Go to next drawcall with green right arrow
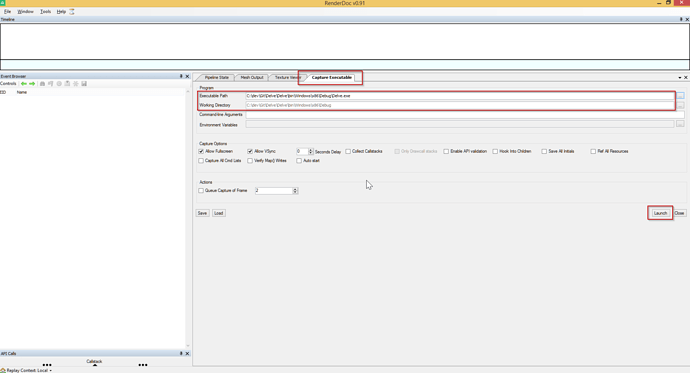 pyautogui.click(x=32, y=84)
